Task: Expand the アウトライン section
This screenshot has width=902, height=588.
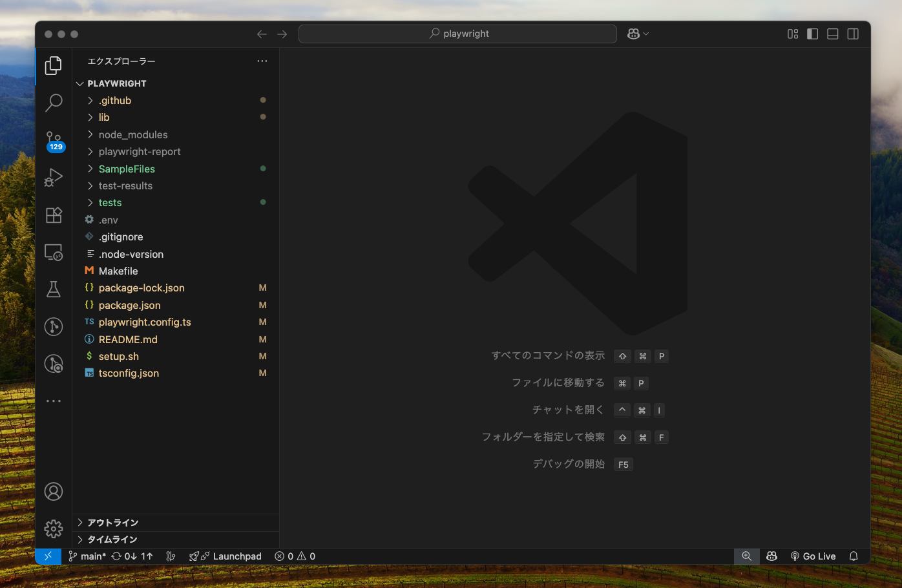Action: coord(113,523)
